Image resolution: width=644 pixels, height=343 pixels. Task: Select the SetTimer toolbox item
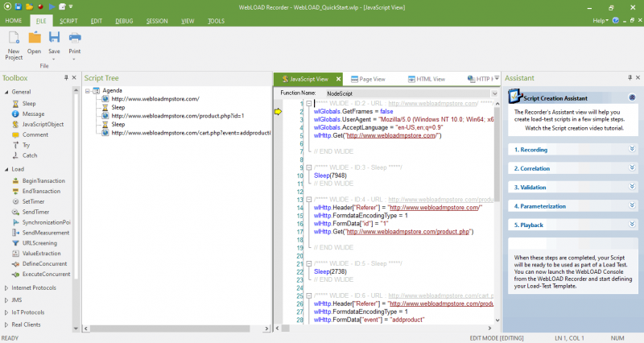34,200
